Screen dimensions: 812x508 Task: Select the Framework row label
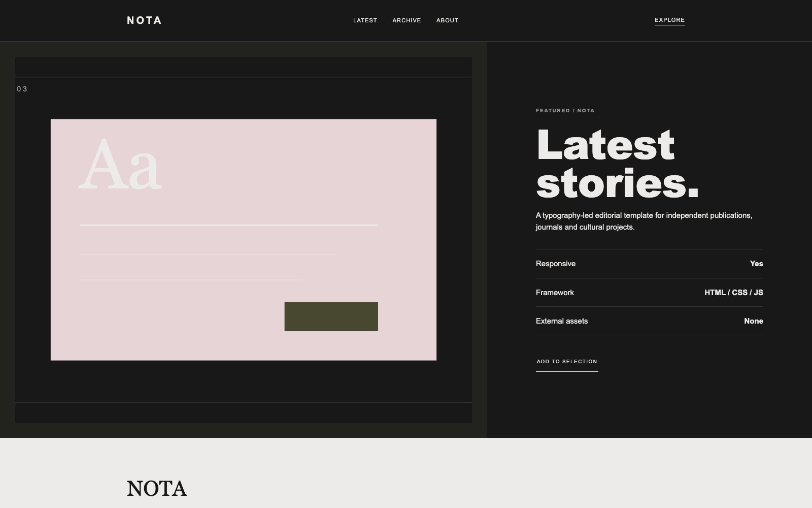555,293
